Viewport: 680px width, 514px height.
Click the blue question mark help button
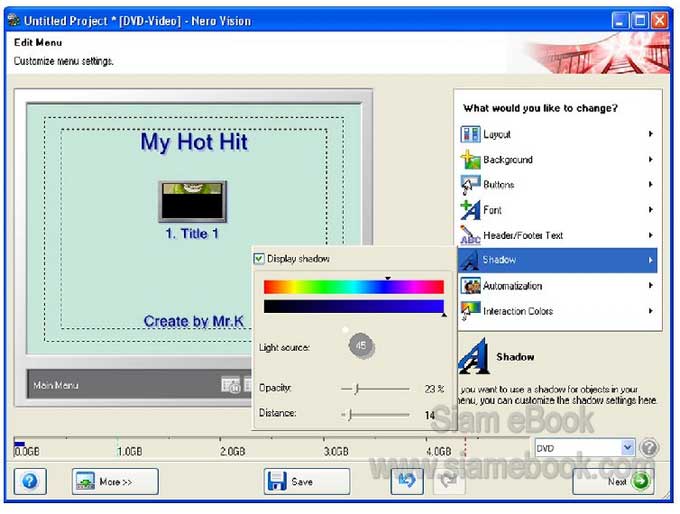(x=30, y=481)
